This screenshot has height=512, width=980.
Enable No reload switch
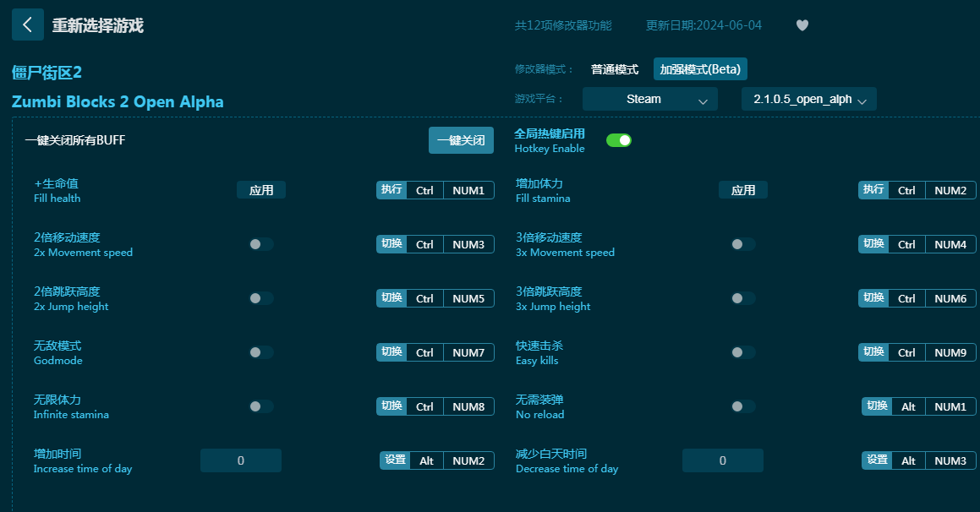coord(743,406)
